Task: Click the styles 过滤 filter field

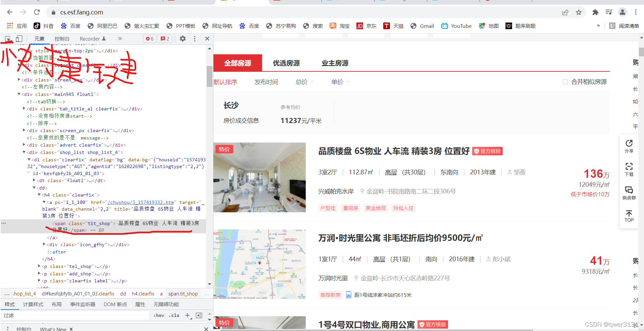Action: pyautogui.click(x=76, y=315)
